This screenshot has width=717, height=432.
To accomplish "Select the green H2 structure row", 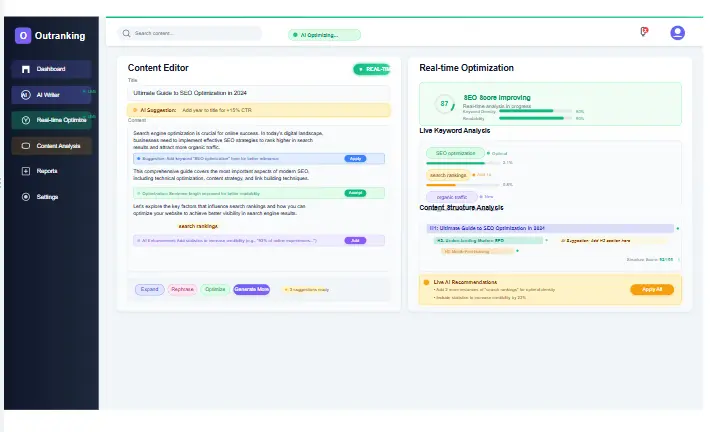I will click(x=488, y=240).
